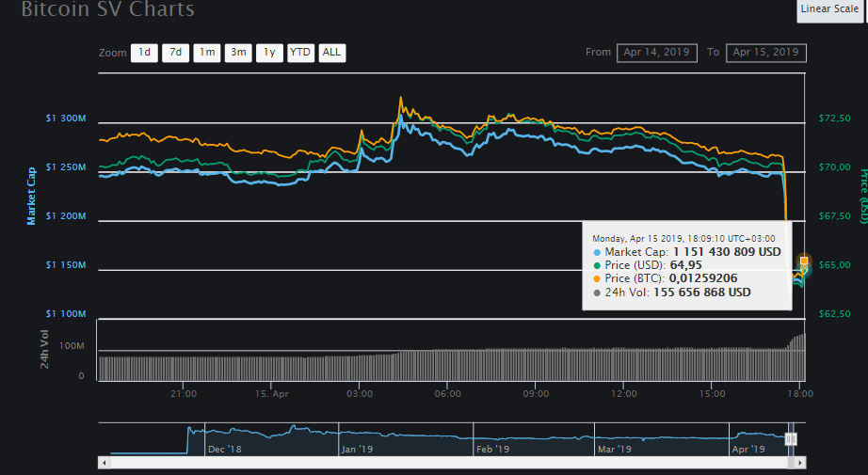
Task: Click the 100M volume axis label
Action: (72, 346)
